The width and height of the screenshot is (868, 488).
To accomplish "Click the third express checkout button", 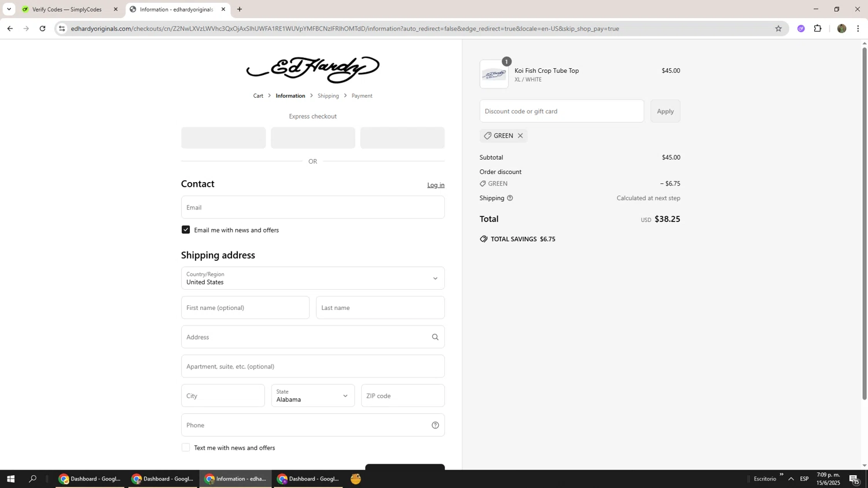I will [x=403, y=138].
